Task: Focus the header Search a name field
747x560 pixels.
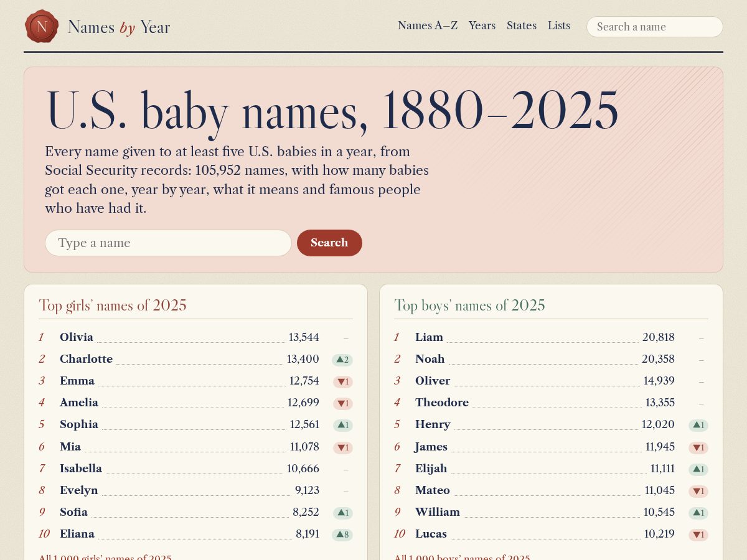Action: click(x=655, y=27)
